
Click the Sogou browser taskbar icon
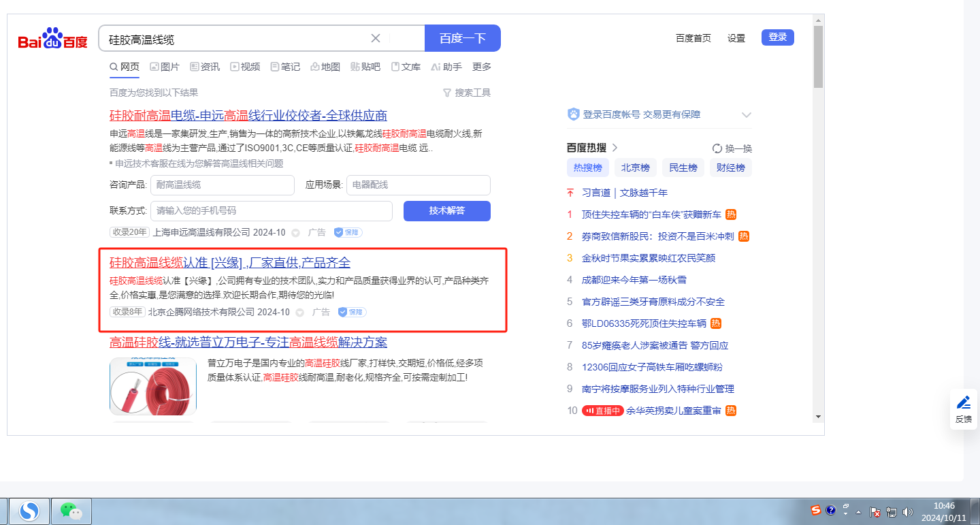coord(29,511)
